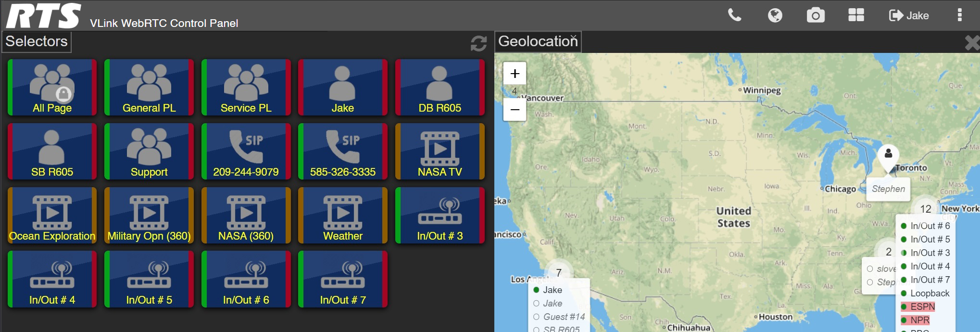This screenshot has width=980, height=332.
Task: Open the globe geolocation icon in header
Action: click(x=775, y=15)
